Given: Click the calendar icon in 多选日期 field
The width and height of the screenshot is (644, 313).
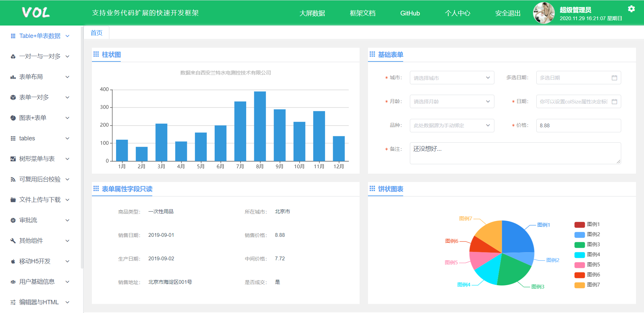Looking at the screenshot, I should pyautogui.click(x=614, y=78).
